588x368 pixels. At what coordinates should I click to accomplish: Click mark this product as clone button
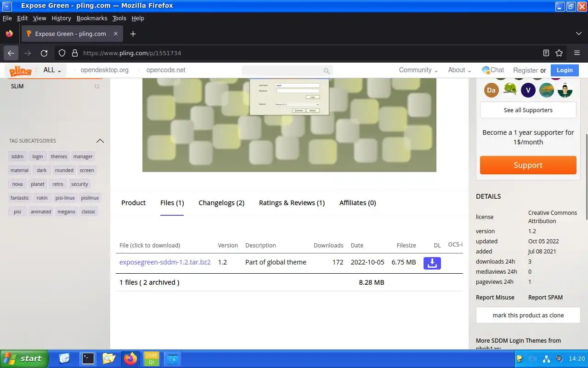[x=528, y=315]
